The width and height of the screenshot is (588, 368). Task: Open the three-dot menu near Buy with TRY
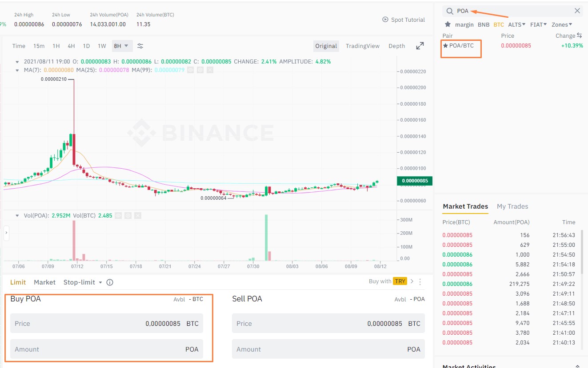point(420,282)
